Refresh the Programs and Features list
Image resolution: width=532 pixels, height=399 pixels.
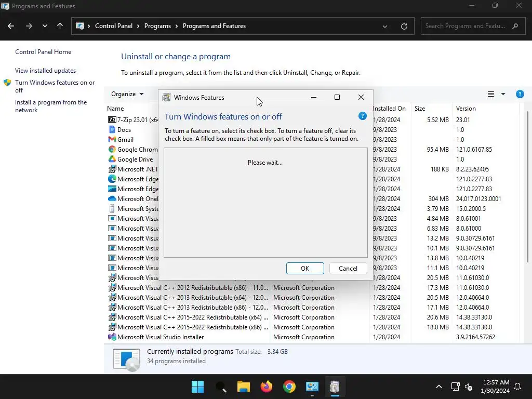404,26
